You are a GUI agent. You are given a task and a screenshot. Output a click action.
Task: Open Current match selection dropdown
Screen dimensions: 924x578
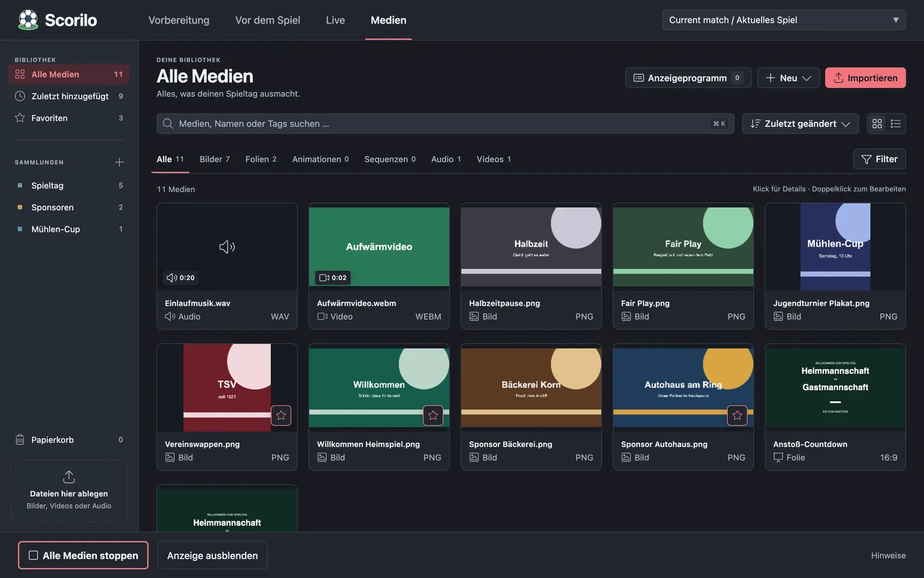pyautogui.click(x=784, y=20)
